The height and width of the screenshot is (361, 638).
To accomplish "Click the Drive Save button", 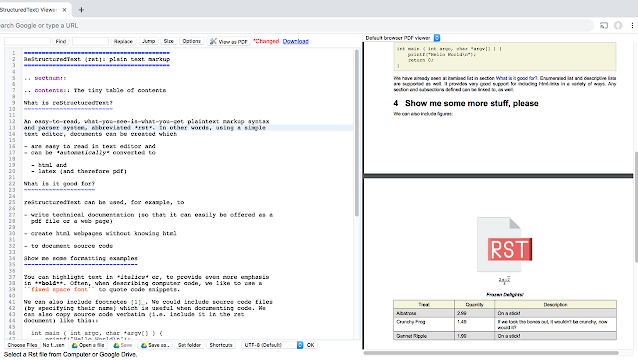I will (123, 345).
